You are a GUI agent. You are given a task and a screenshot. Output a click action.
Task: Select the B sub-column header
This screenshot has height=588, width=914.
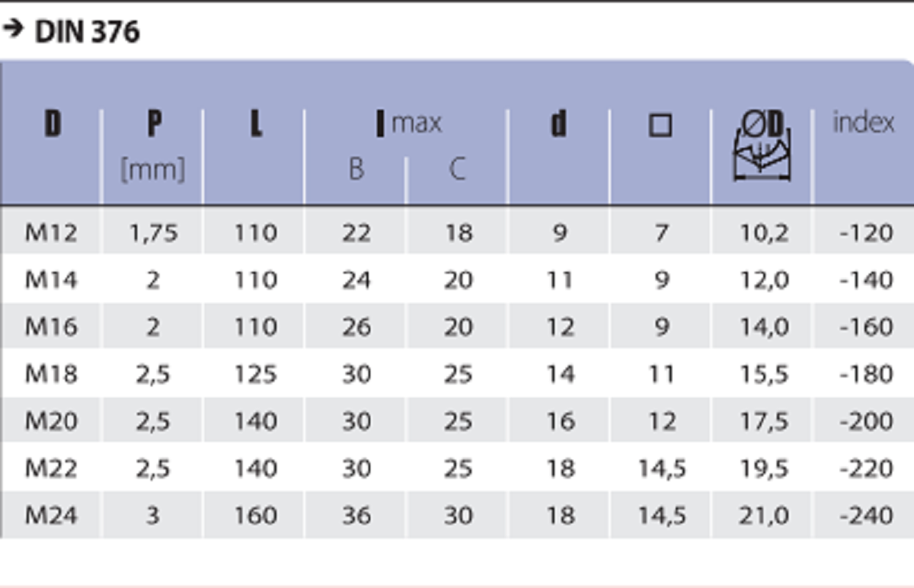(x=356, y=168)
